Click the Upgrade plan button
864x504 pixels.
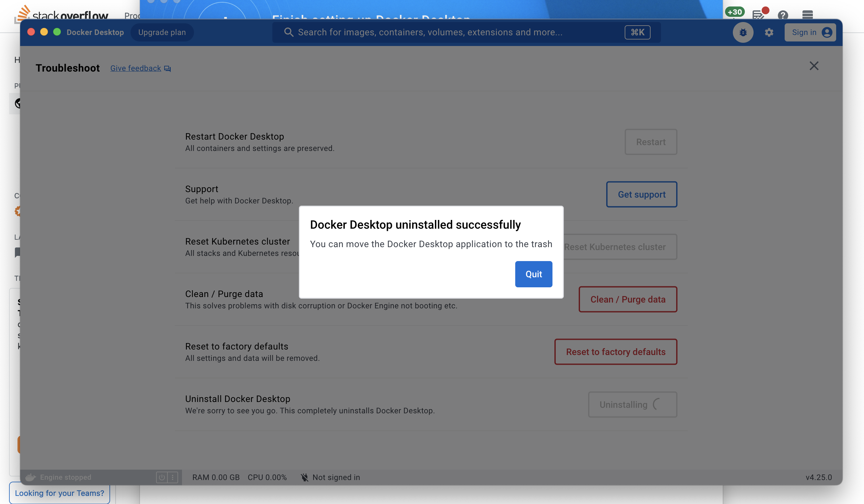point(162,32)
